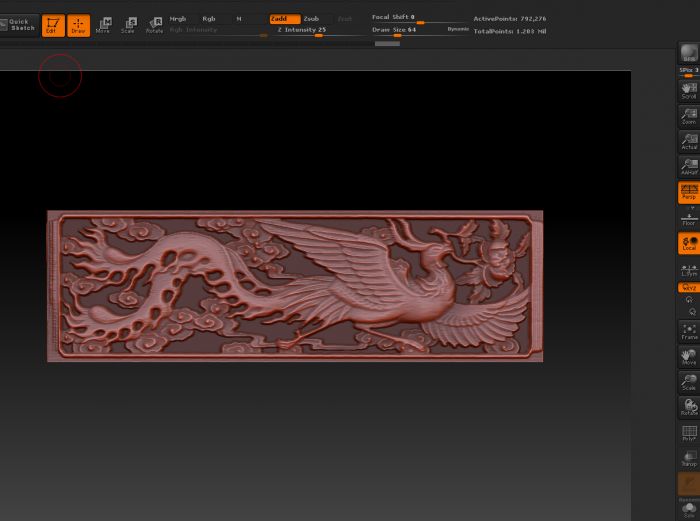Screen dimensions: 700x521
Task: Adjust the Focal Shift slider
Action: (420, 19)
